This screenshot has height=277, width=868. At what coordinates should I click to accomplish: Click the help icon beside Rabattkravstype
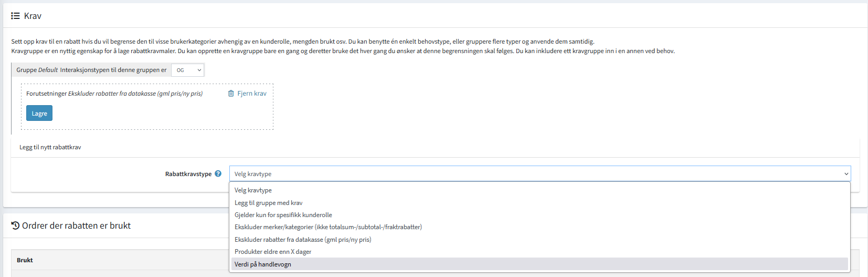(218, 173)
